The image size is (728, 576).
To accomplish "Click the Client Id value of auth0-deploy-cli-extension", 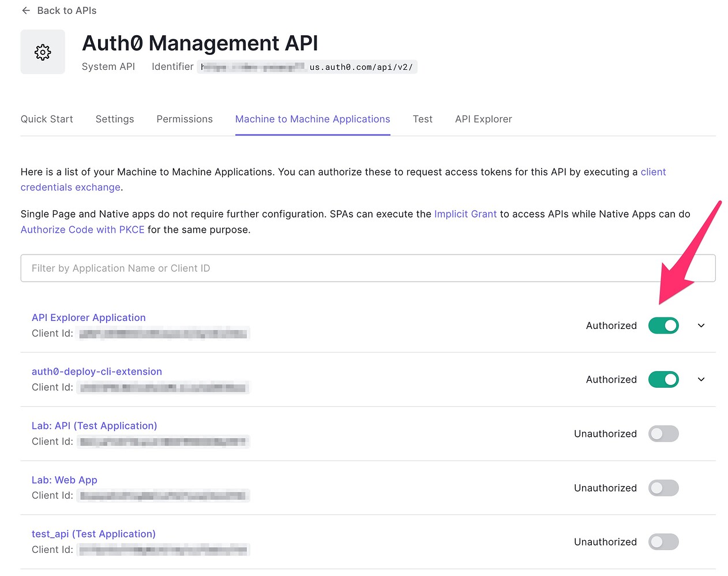I will (163, 388).
